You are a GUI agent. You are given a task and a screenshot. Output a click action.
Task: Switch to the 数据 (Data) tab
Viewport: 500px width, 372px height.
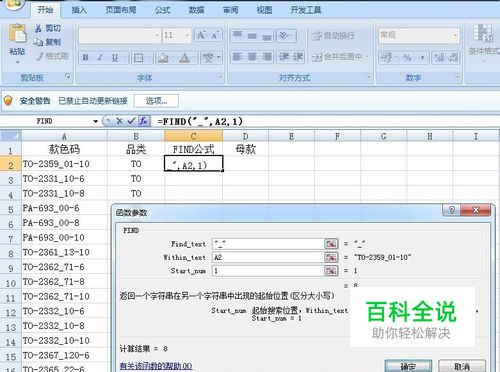[196, 10]
